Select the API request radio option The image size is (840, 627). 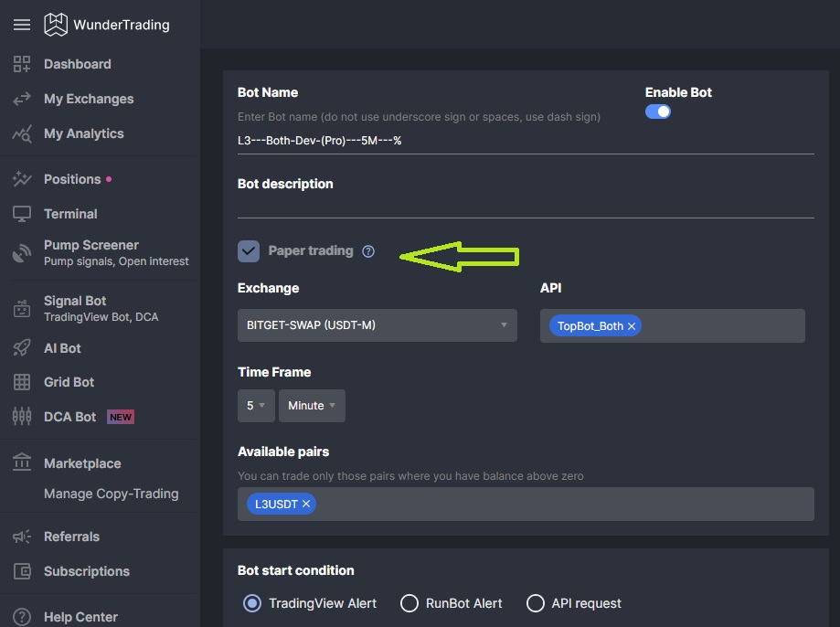click(536, 603)
